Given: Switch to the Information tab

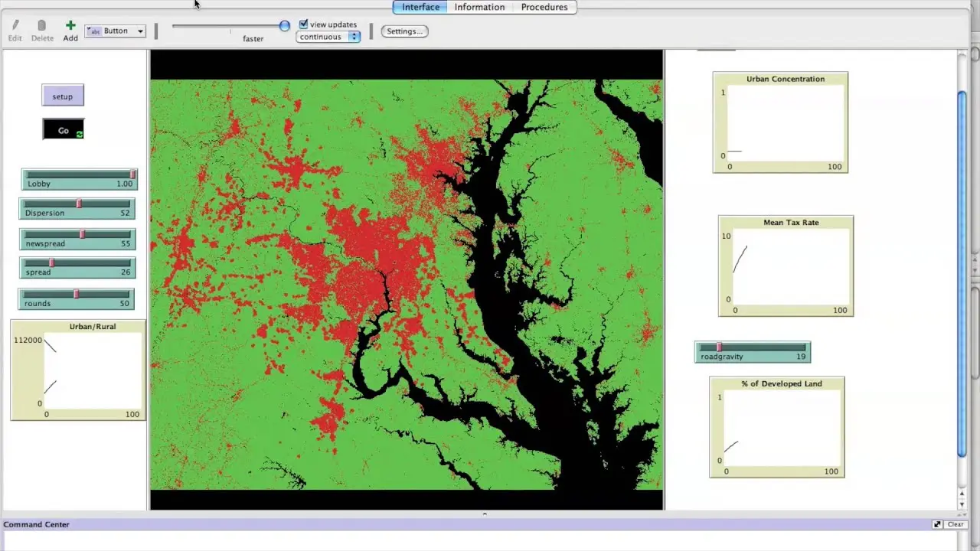Looking at the screenshot, I should click(479, 7).
